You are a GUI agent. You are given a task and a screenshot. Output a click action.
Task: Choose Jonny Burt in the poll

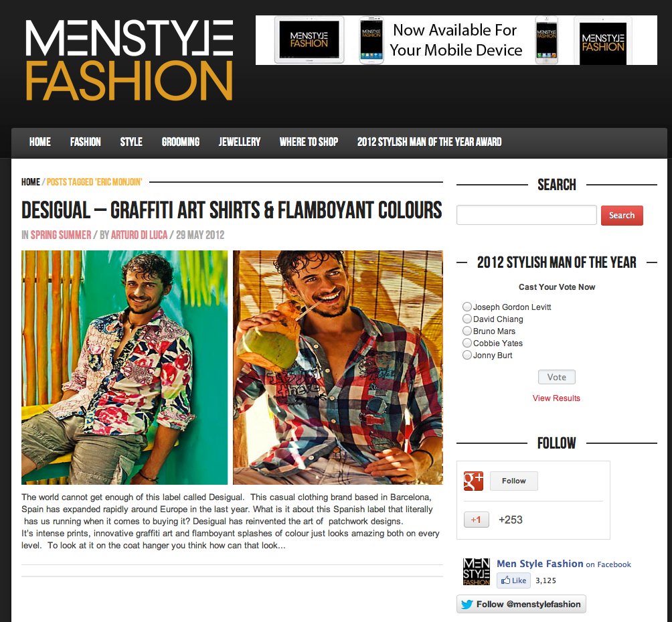point(467,354)
